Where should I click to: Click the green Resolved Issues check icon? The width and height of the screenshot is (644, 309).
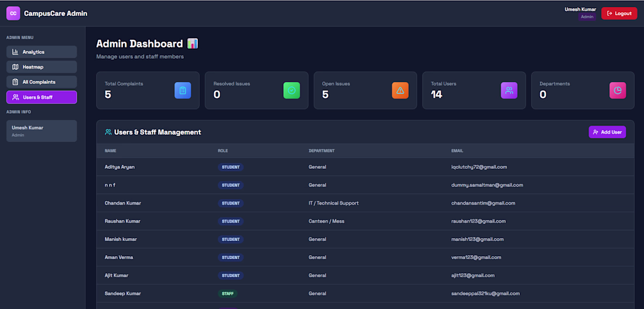point(292,90)
